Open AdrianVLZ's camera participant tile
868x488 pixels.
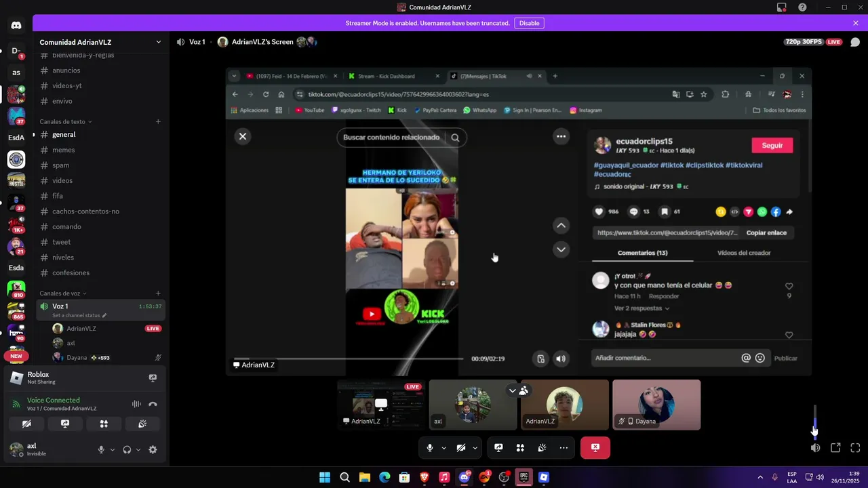(x=564, y=405)
